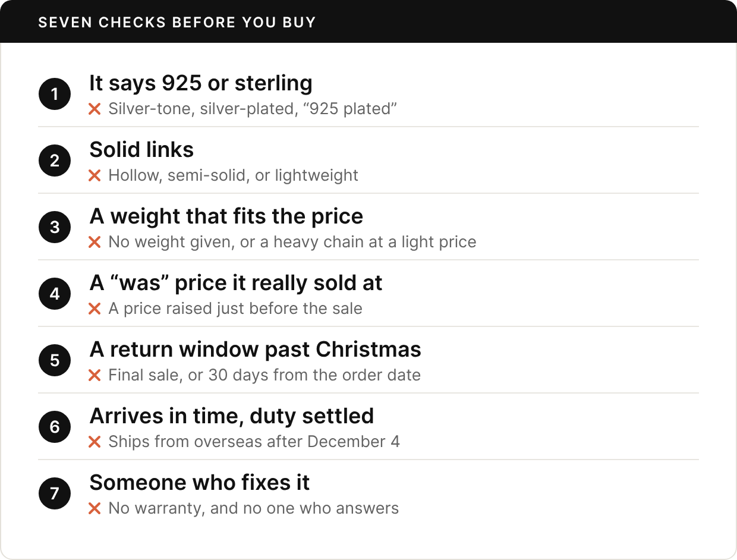Click the number 6 circle badge
Viewport: 737px width, 560px height.
pos(55,427)
